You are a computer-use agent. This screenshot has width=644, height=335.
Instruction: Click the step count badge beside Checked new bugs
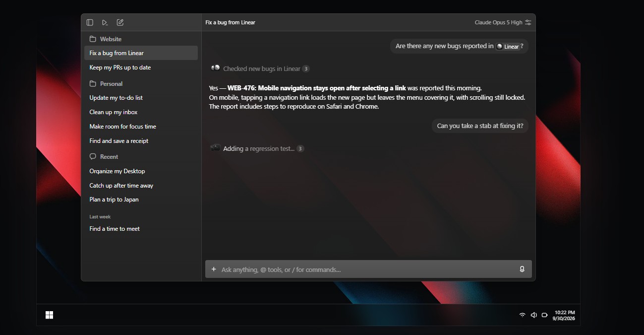(306, 68)
